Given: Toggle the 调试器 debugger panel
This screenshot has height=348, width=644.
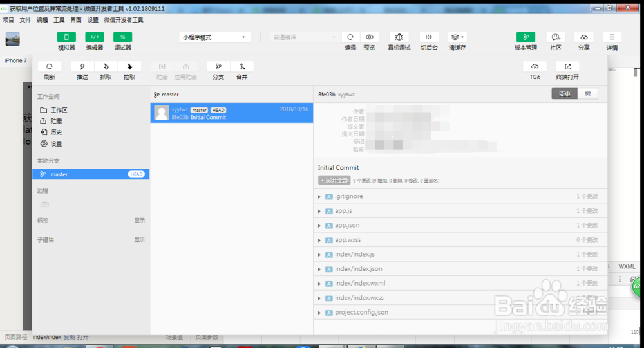Looking at the screenshot, I should (122, 37).
